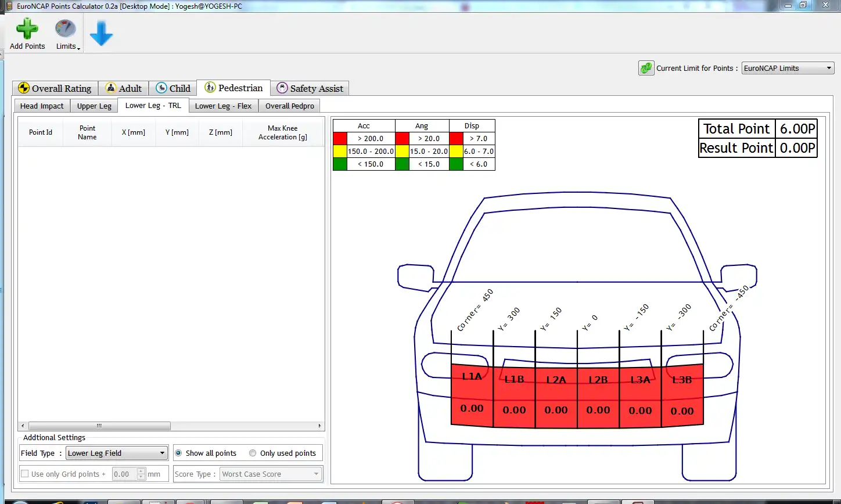Viewport: 841px width, 504px height.
Task: Click the Y [mm] column header
Action: pyautogui.click(x=177, y=132)
